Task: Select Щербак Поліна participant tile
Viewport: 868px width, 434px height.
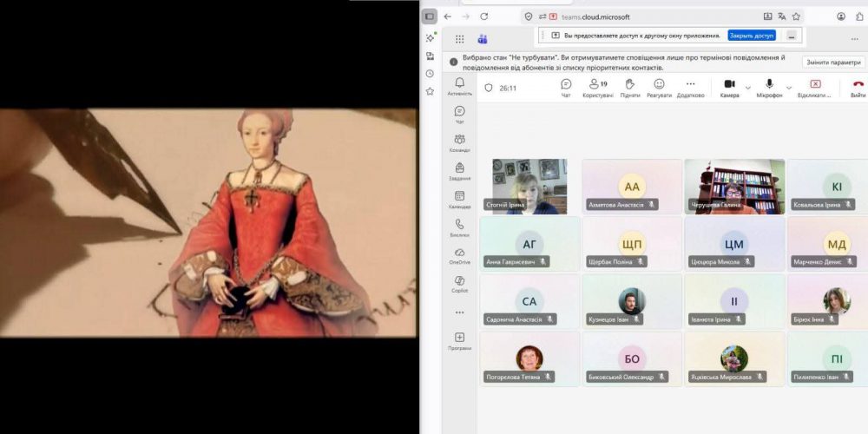Action: [x=632, y=244]
